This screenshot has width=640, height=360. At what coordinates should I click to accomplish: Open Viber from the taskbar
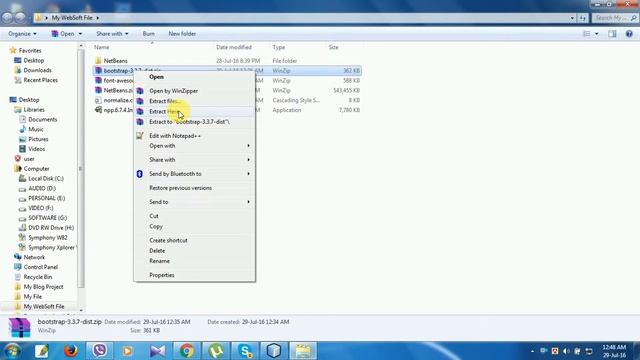100,351
